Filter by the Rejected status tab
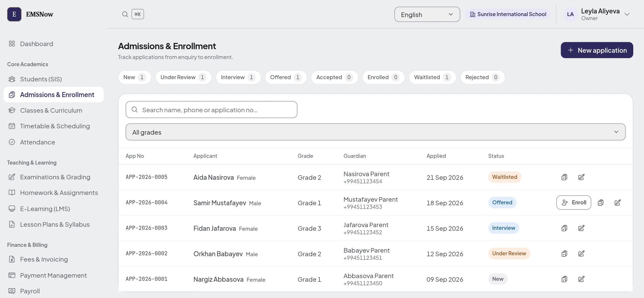Image resolution: width=644 pixels, height=298 pixels. [x=483, y=77]
